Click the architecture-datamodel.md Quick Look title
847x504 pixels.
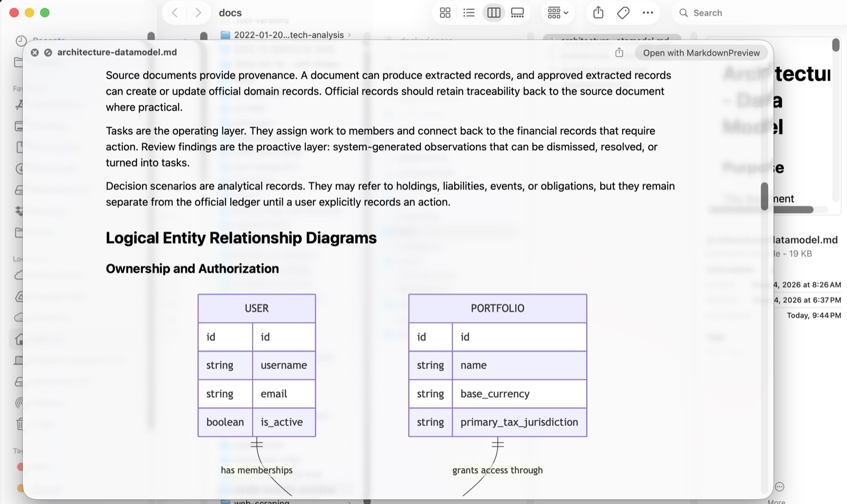tap(117, 52)
